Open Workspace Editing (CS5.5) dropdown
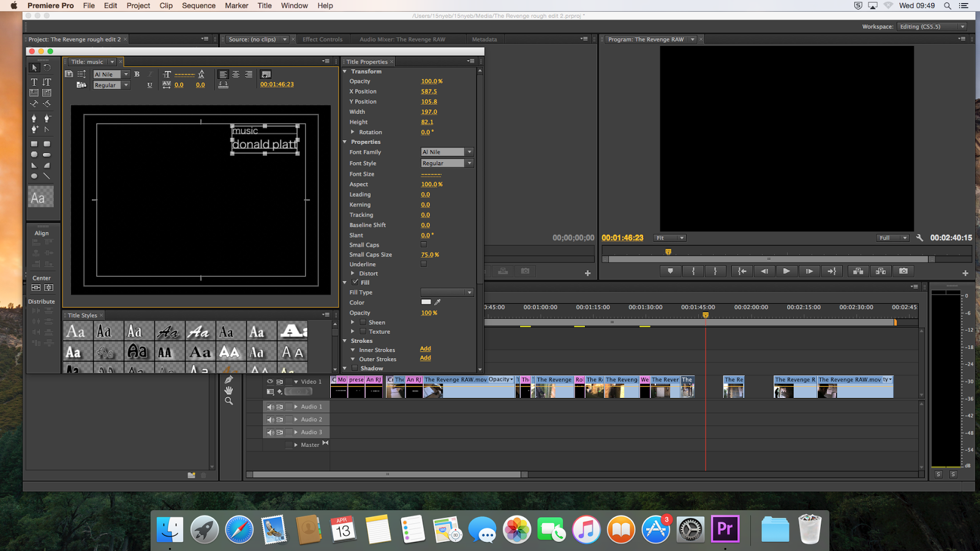Viewport: 980px width, 551px height. (932, 26)
